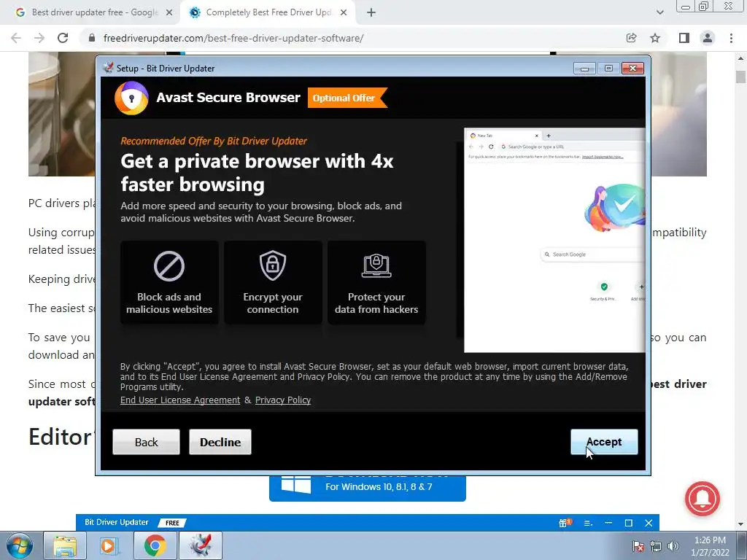This screenshot has width=747, height=560.
Task: View site security lock info
Action: pyautogui.click(x=92, y=38)
